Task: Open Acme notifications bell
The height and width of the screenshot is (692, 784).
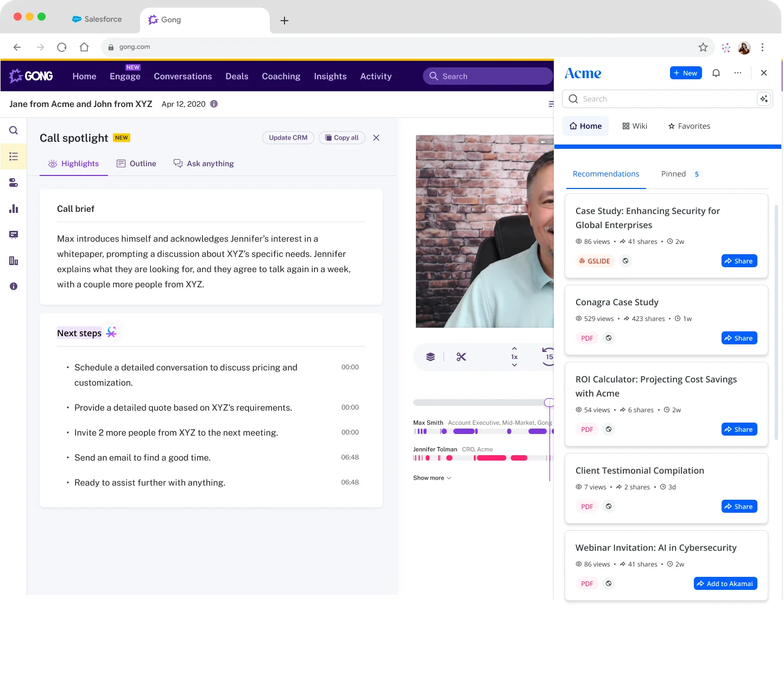Action: coord(716,73)
